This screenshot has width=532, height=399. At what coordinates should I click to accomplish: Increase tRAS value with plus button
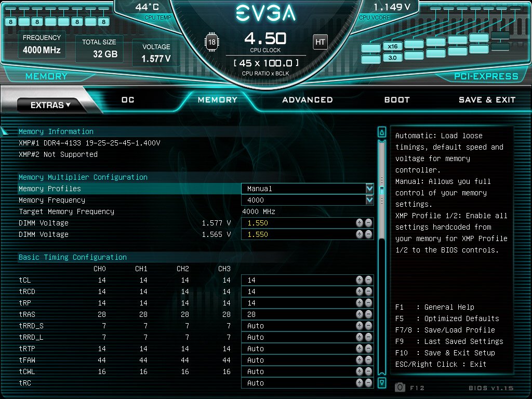[x=360, y=314]
